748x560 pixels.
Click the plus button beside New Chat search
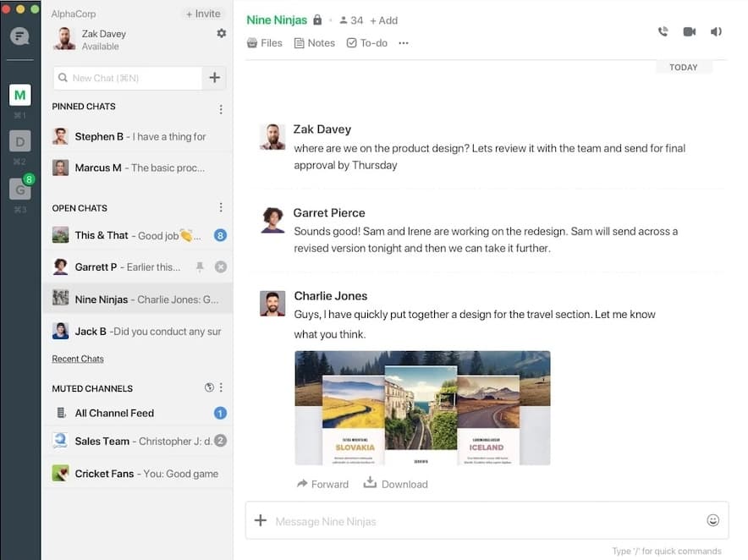(x=214, y=78)
